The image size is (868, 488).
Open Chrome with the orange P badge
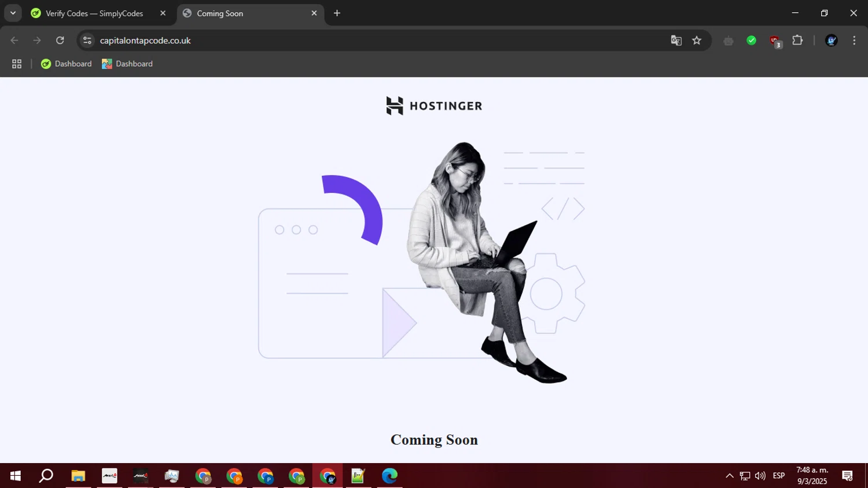click(x=234, y=476)
